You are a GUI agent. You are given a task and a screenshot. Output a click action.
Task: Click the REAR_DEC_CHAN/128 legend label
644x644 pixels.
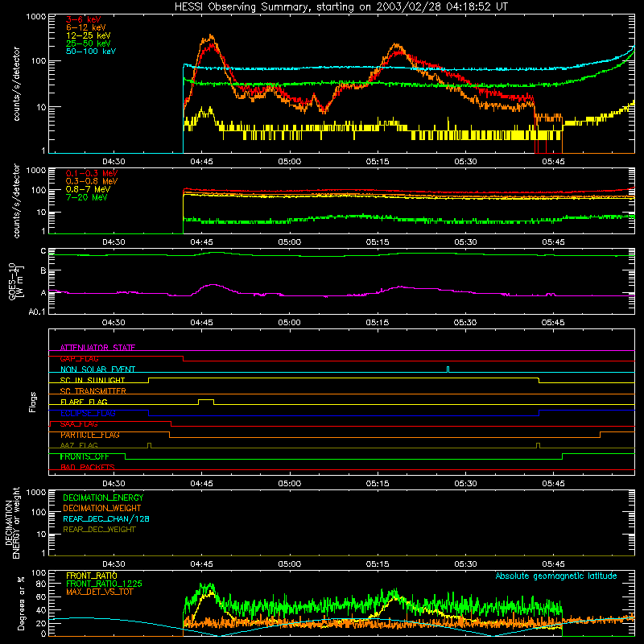pos(106,518)
